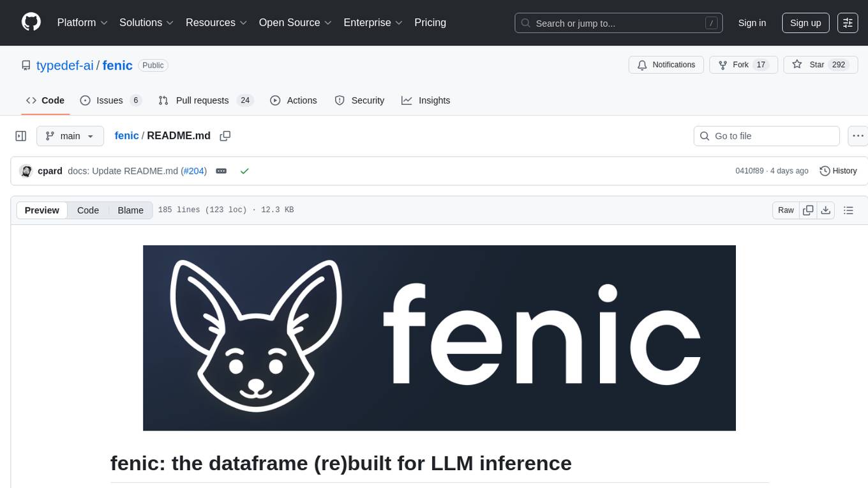Open the Insights tab

[426, 100]
